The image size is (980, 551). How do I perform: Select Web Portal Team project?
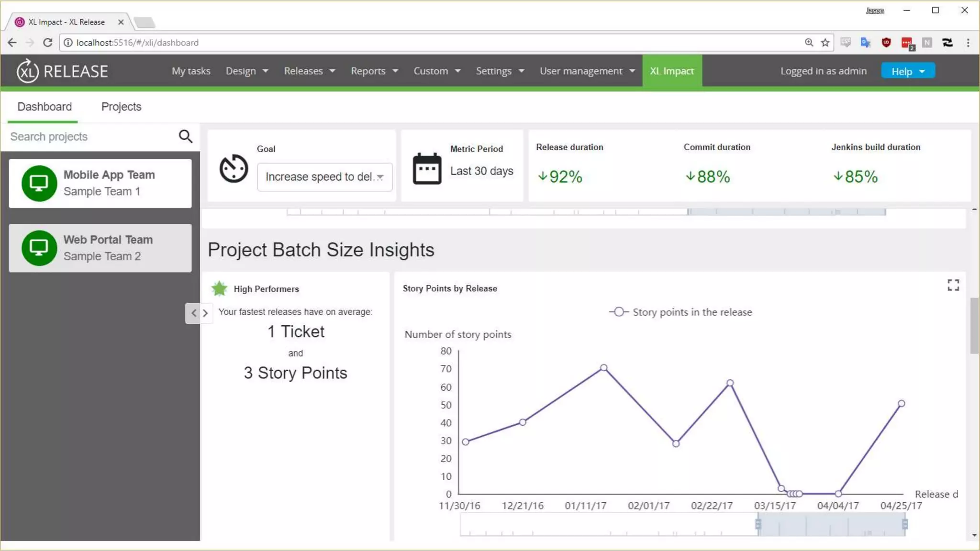click(x=100, y=248)
